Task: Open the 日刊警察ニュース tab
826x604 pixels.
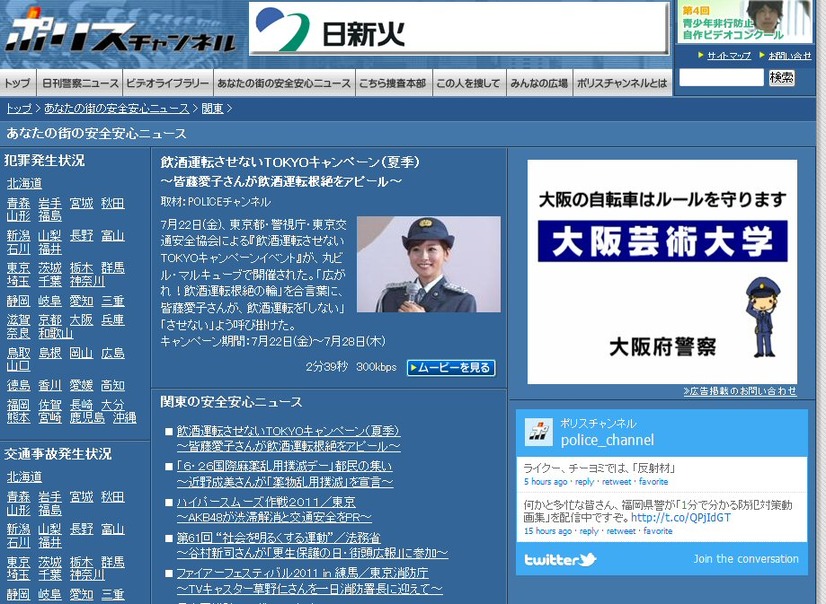Action: [x=80, y=83]
